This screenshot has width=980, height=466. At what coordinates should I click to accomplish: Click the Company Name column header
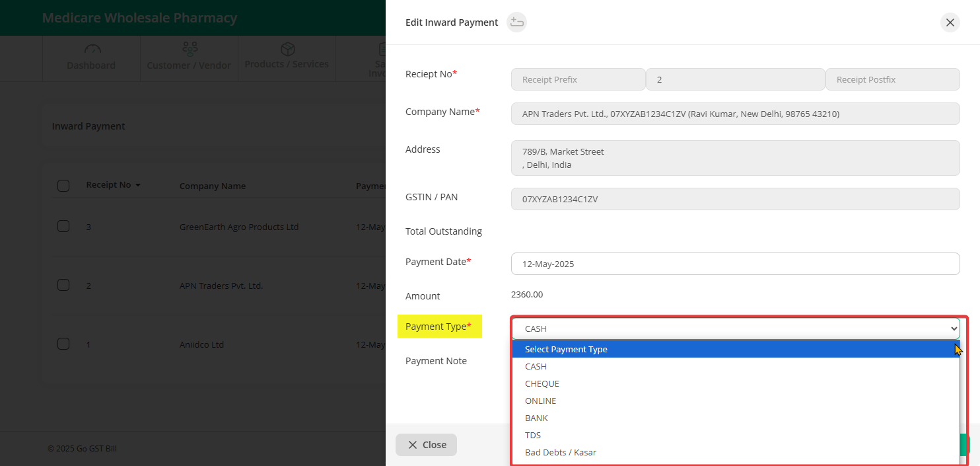[x=212, y=186]
